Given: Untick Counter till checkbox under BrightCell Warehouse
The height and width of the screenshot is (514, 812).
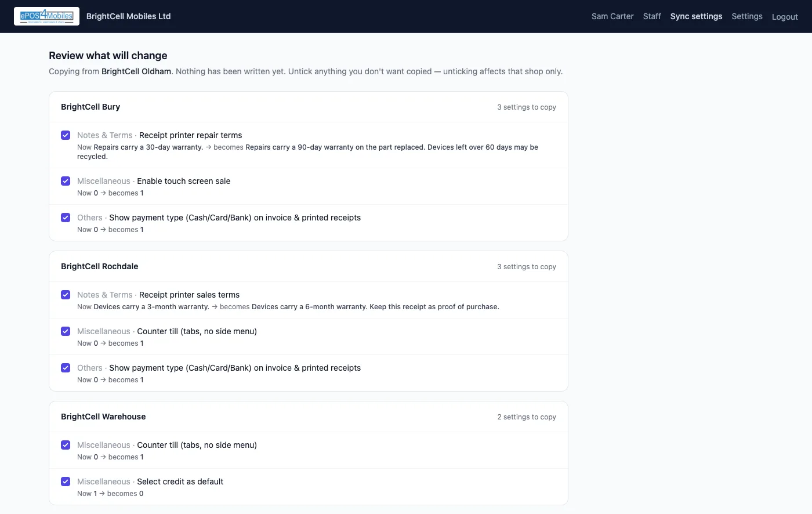Looking at the screenshot, I should pos(66,445).
